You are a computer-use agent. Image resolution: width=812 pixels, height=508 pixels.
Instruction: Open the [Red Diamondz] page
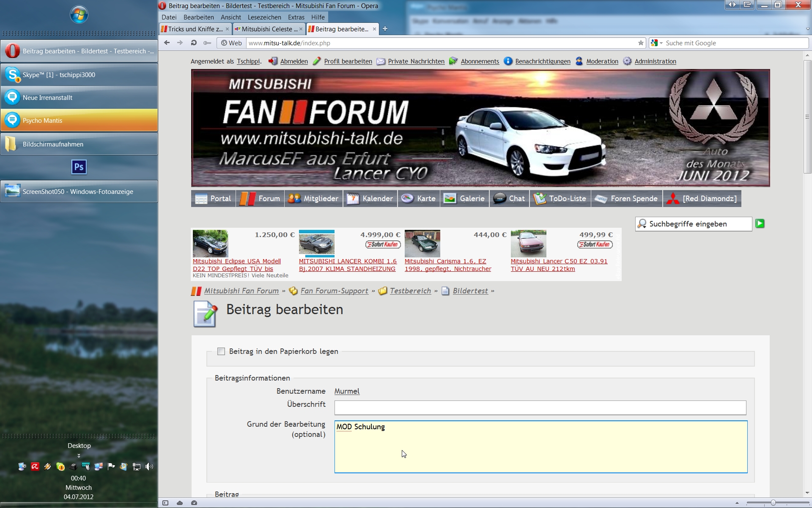point(702,199)
